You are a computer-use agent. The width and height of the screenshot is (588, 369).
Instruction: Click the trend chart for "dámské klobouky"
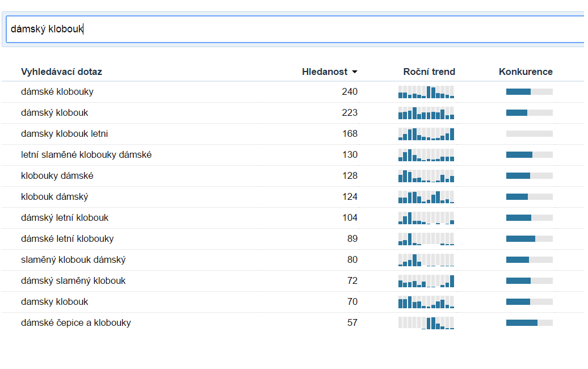426,92
